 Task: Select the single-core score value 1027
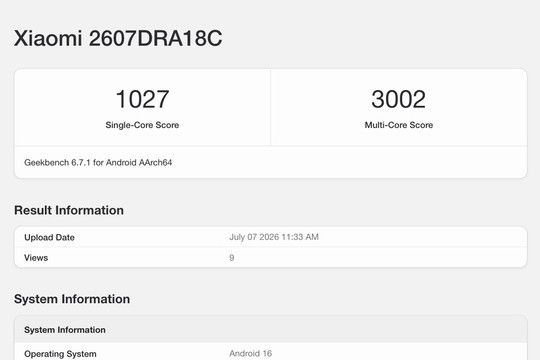tap(142, 99)
